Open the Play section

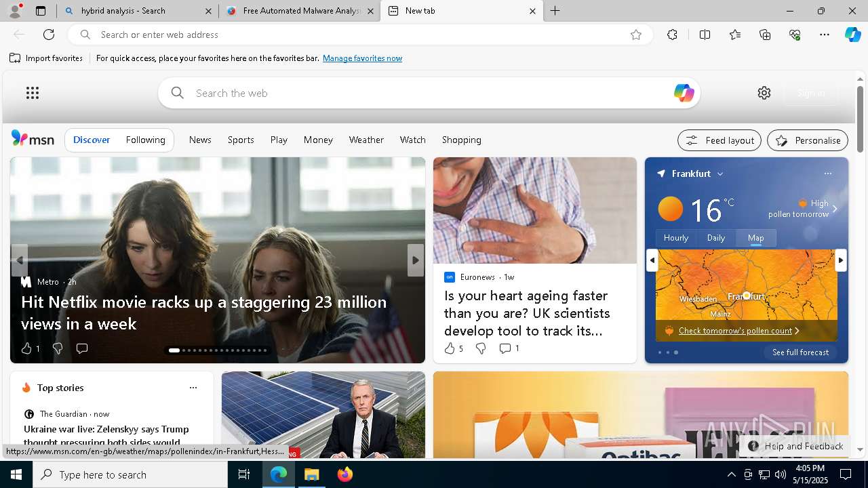point(279,140)
